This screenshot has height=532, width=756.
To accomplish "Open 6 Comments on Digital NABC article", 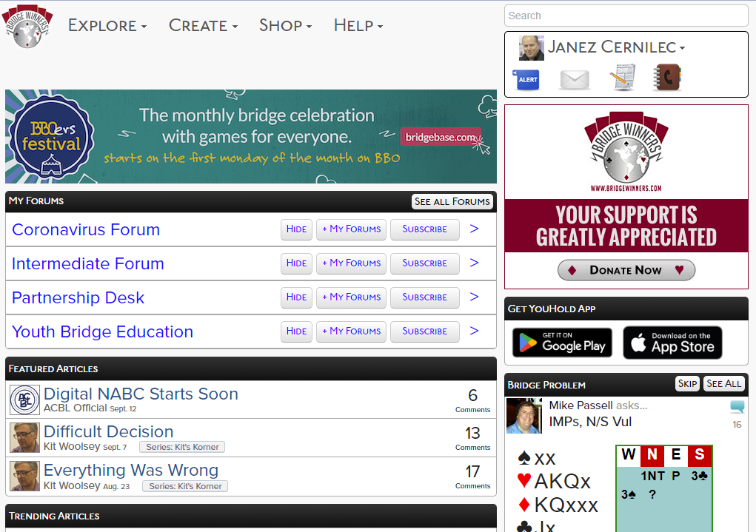I will coord(472,400).
